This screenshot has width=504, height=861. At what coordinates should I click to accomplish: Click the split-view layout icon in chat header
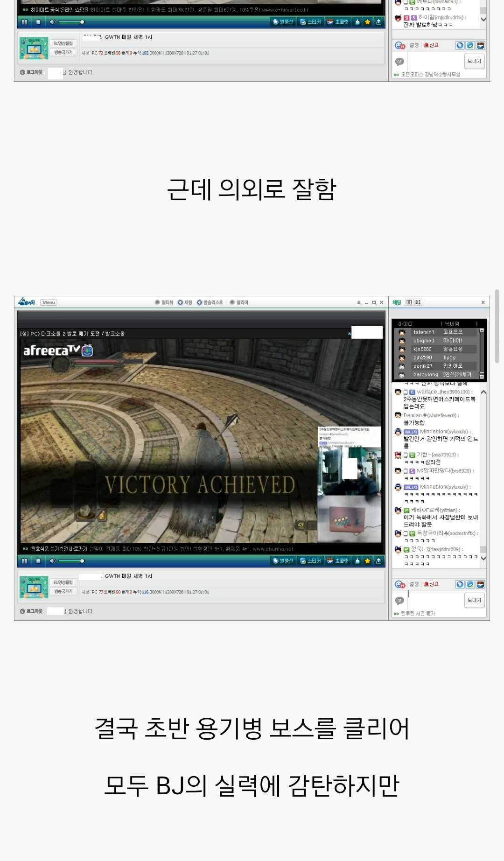[x=409, y=302]
